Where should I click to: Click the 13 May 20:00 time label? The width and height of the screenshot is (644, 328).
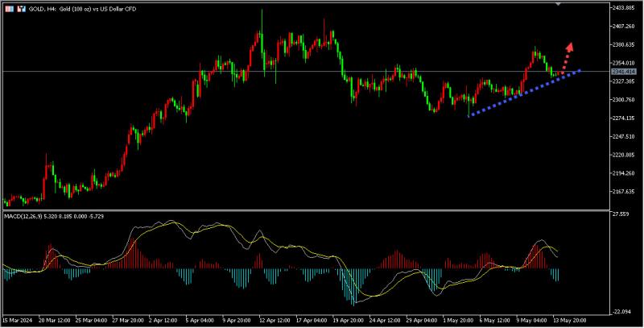571,320
